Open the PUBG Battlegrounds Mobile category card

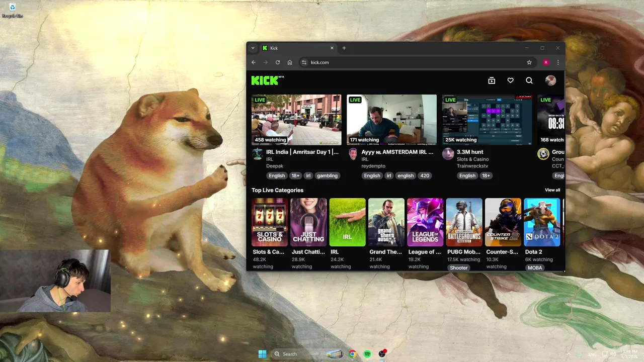[464, 222]
